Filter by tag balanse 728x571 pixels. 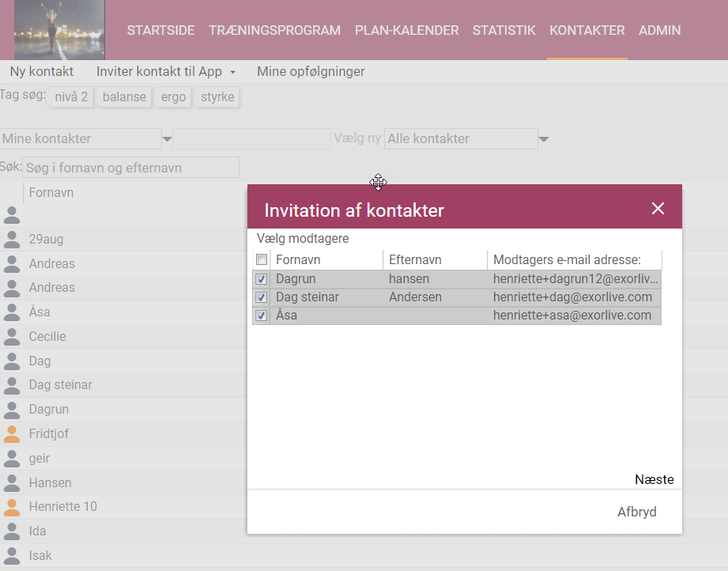[124, 96]
